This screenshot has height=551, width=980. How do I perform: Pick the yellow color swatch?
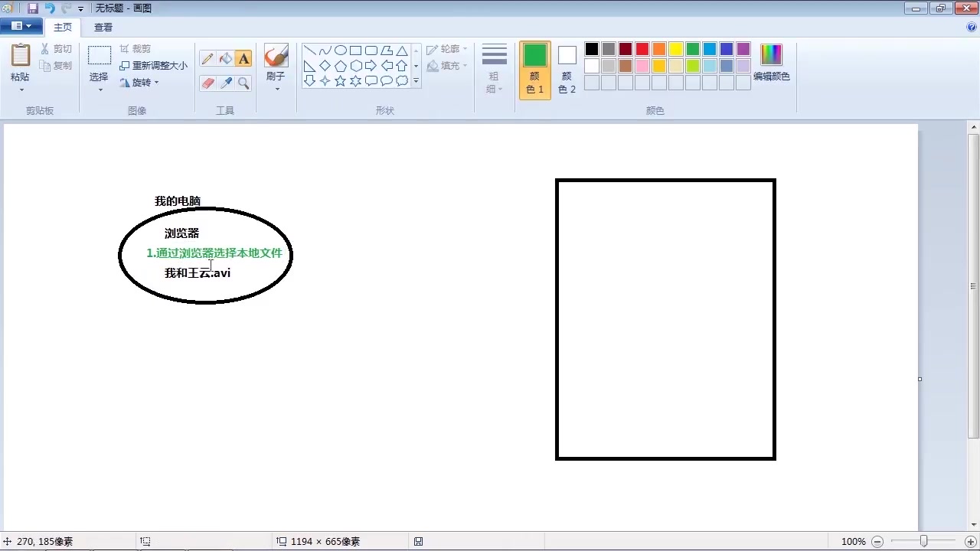[676, 49]
